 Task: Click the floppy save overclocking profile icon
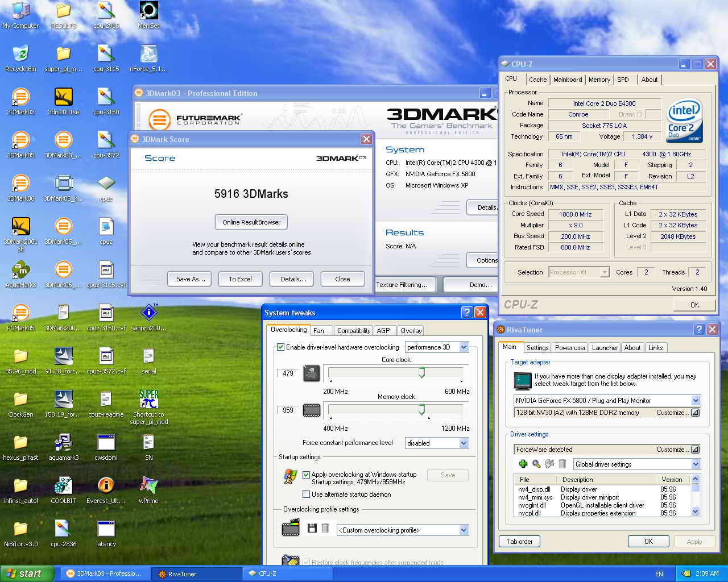click(x=312, y=529)
